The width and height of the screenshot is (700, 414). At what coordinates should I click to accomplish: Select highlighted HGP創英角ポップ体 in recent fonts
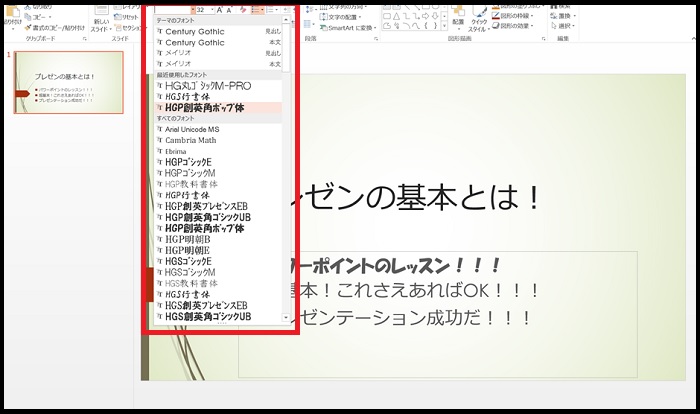(x=218, y=108)
